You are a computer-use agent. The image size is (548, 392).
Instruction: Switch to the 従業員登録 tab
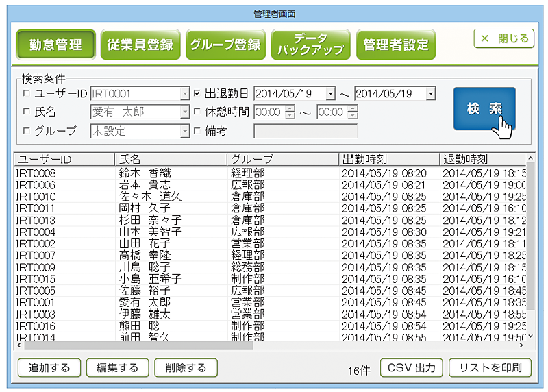(140, 45)
